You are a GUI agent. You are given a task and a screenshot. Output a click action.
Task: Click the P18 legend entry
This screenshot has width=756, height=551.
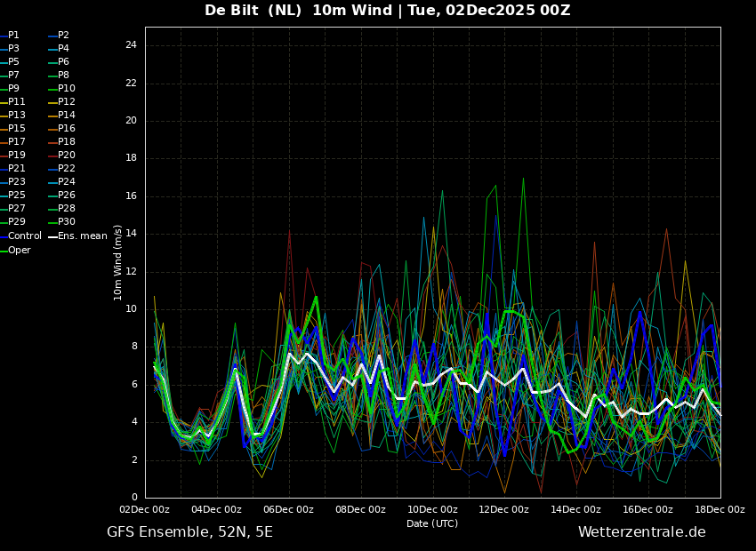pyautogui.click(x=67, y=142)
